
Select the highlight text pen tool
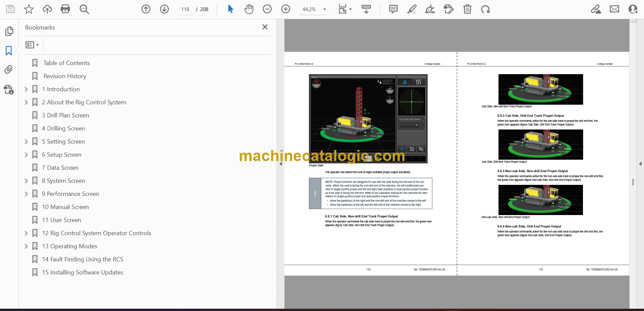(x=412, y=9)
